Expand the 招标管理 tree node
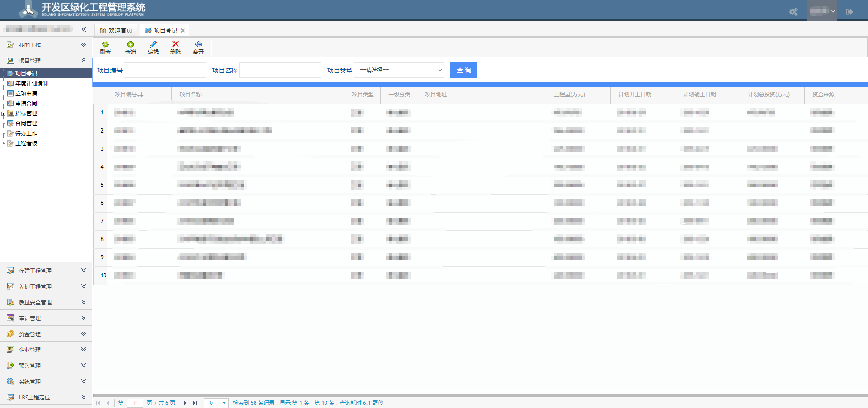The height and width of the screenshot is (408, 868). (4, 114)
